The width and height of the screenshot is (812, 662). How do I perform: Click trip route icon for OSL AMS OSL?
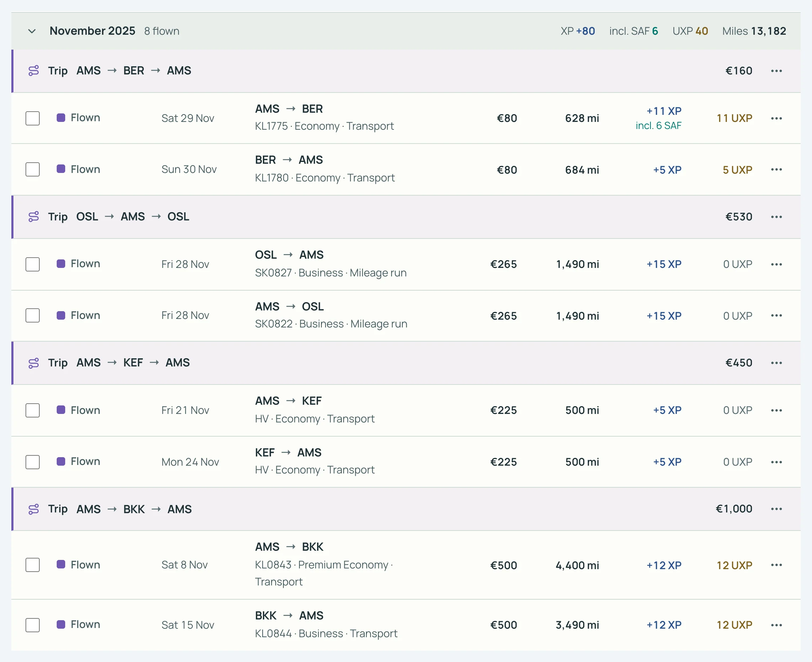[x=34, y=217]
